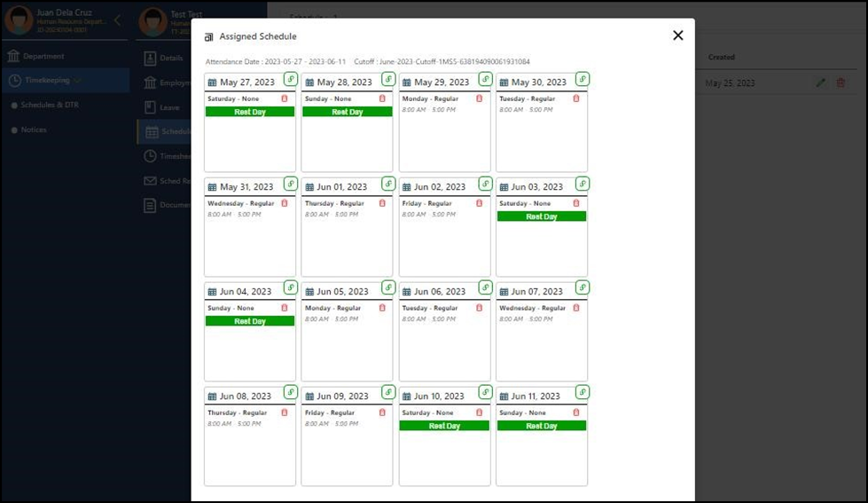868x503 pixels.
Task: Collapse the sidebar using the back chevron
Action: coord(117,20)
